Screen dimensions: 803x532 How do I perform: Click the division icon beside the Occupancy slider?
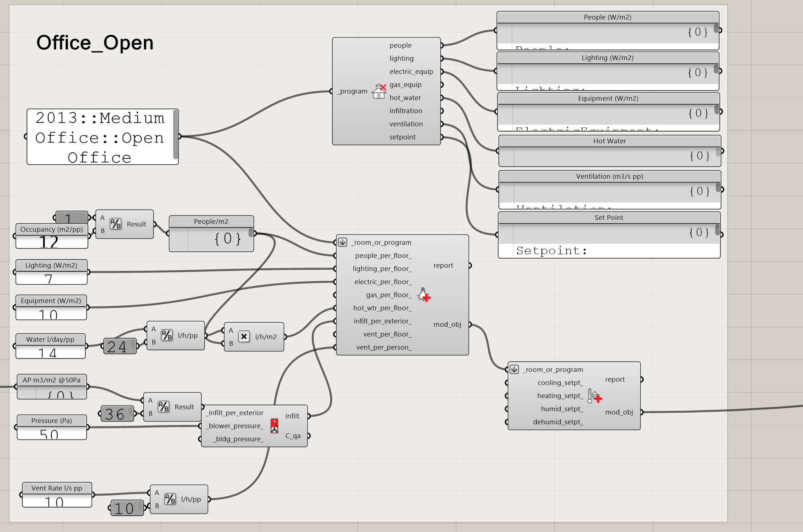point(115,224)
